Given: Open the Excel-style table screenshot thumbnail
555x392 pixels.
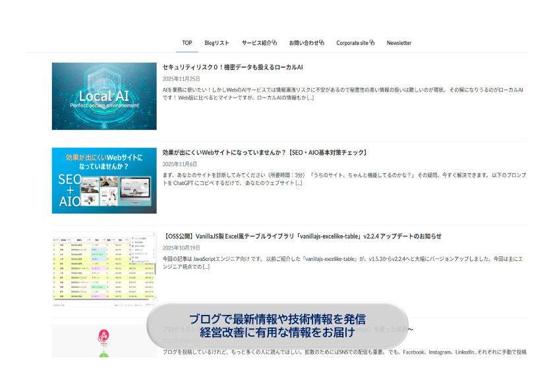Looking at the screenshot, I should coord(104,270).
